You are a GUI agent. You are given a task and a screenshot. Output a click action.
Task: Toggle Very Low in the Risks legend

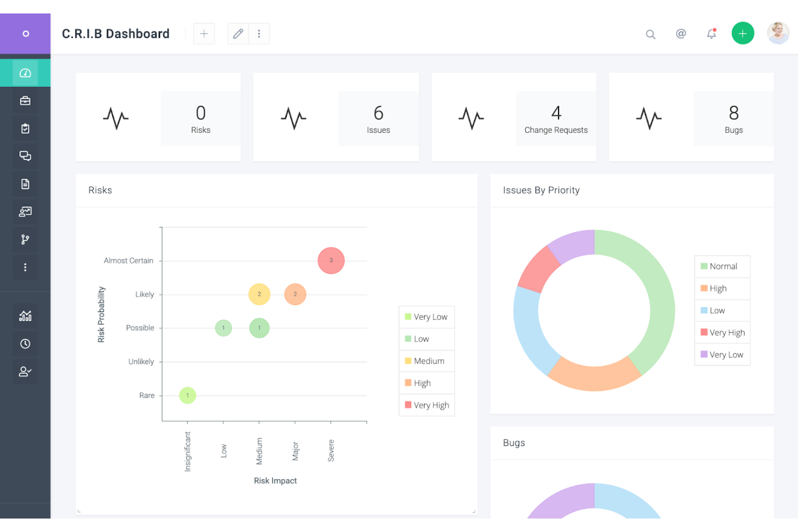pos(426,317)
